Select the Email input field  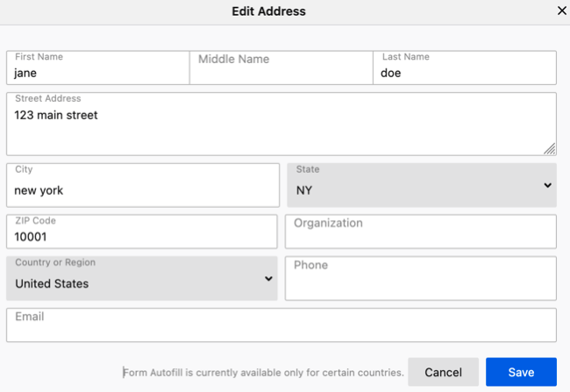click(281, 324)
